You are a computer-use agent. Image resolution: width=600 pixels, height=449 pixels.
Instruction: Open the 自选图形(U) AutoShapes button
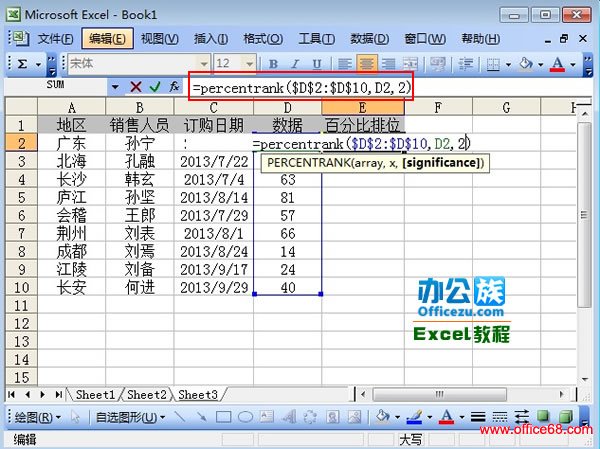[x=130, y=417]
